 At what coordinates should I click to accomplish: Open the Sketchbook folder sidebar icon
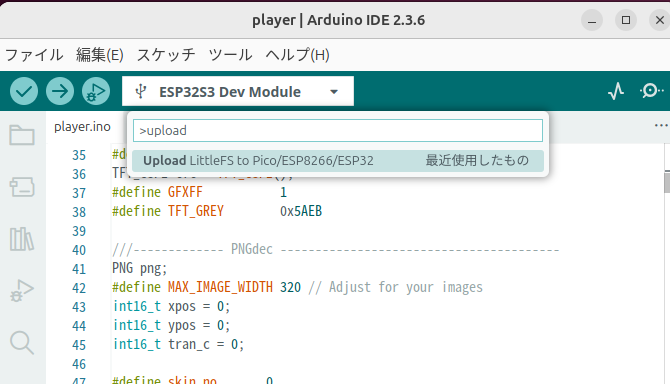click(22, 135)
